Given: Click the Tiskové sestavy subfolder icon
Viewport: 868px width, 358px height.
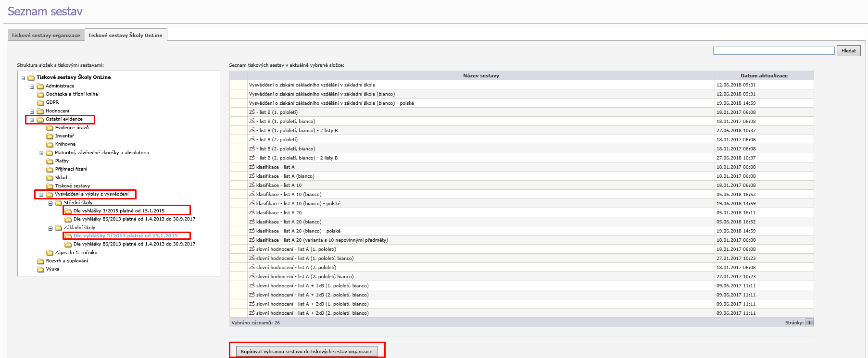Looking at the screenshot, I should click(x=50, y=186).
